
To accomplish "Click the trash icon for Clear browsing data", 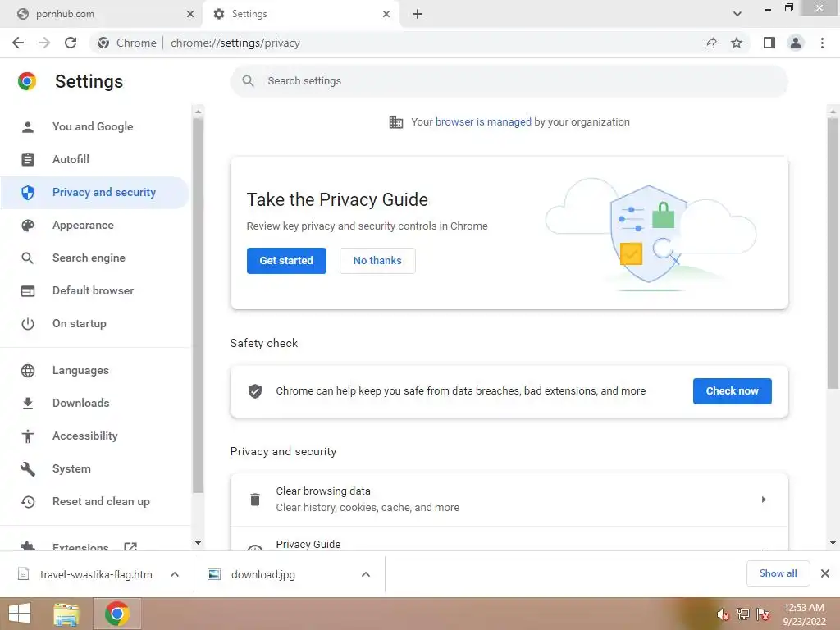I will click(x=255, y=500).
